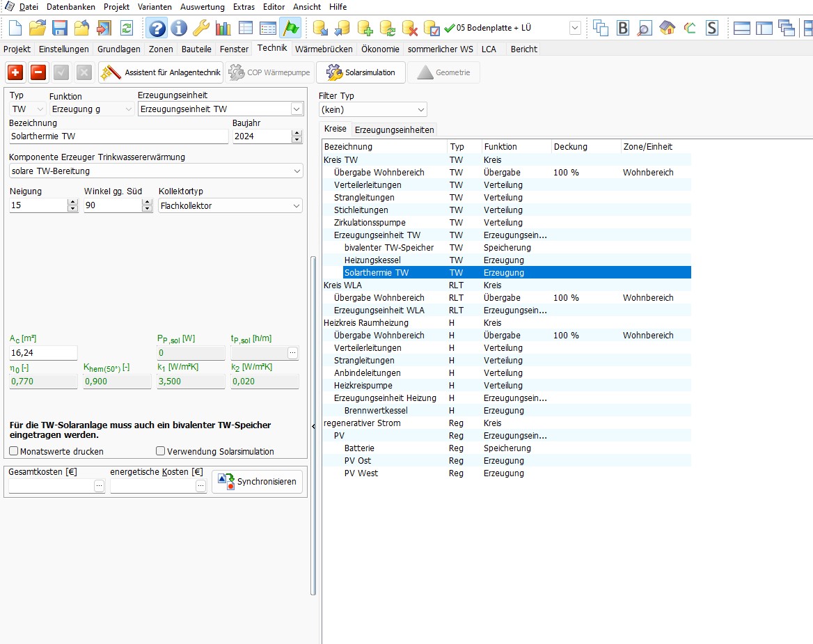Click the red plus add component button
The image size is (813, 644).
point(15,72)
